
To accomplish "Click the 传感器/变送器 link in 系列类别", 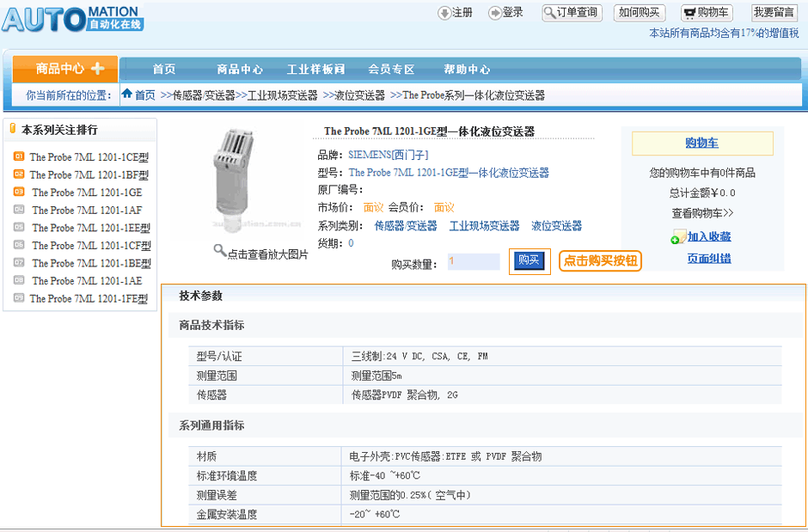I will tap(406, 225).
